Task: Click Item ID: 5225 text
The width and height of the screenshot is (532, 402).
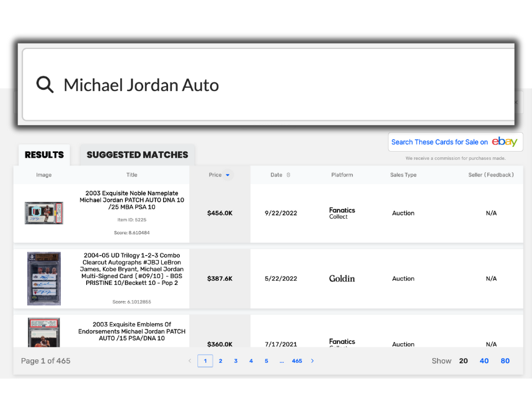Action: (x=131, y=220)
